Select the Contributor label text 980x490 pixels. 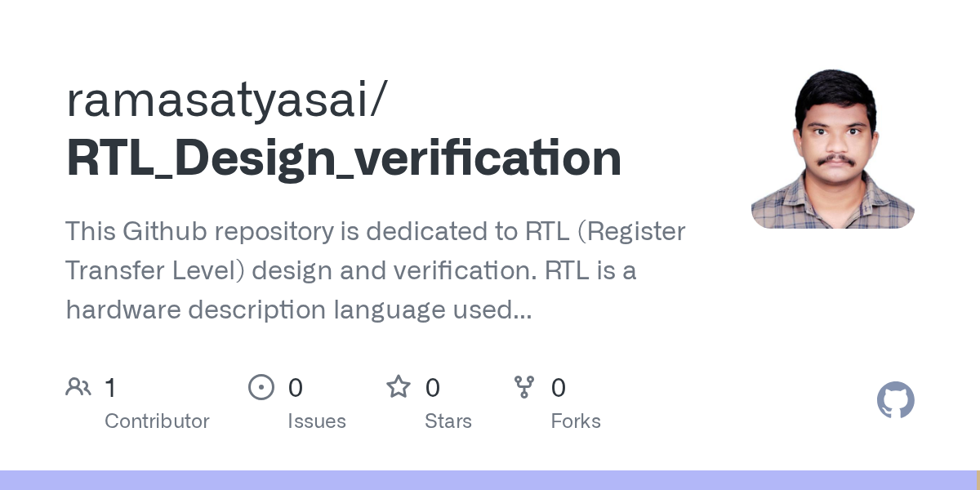pyautogui.click(x=157, y=421)
